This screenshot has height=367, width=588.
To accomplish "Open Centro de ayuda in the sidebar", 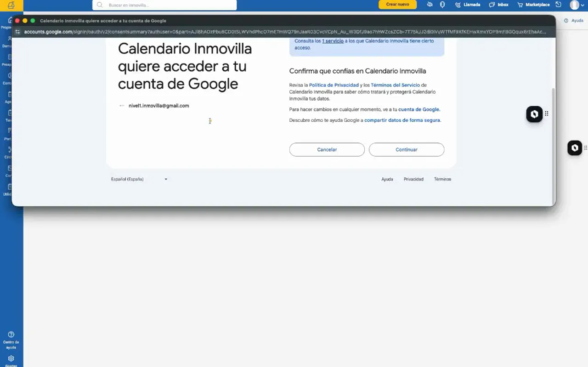I will point(11,340).
